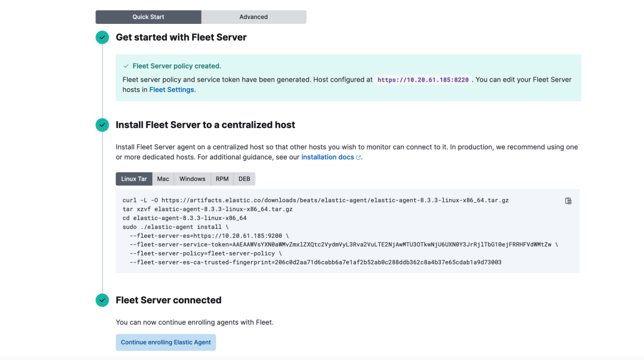Switch install instructions to DEB
This screenshot has width=644, height=360.
click(x=244, y=179)
